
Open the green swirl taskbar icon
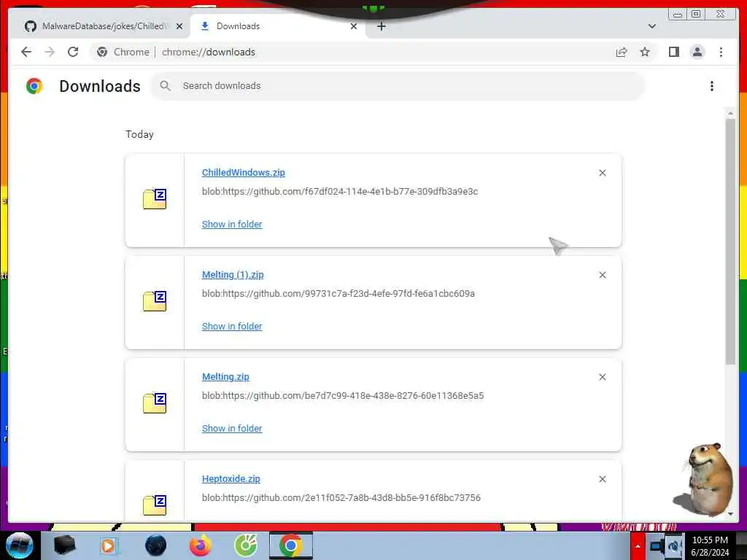[x=246, y=545]
